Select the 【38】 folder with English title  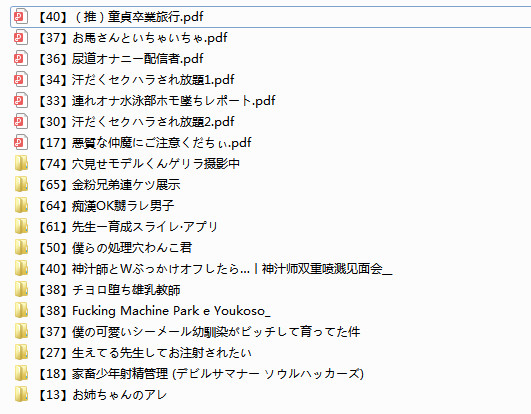[x=153, y=310]
